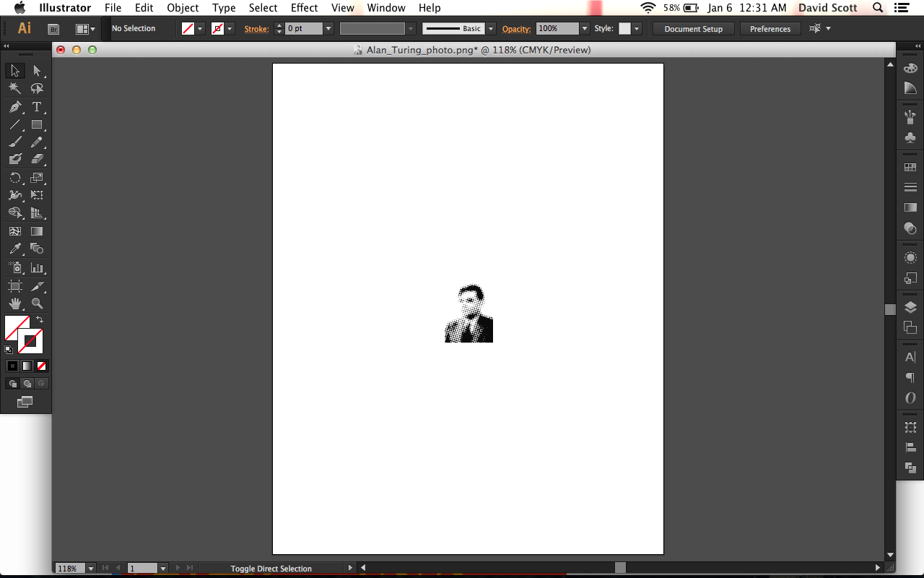
Task: Open the opacity percentage dropdown
Action: tap(584, 29)
